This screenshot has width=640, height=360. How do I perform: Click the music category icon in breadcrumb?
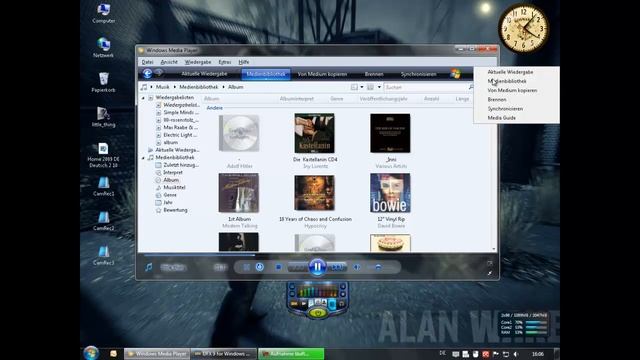pos(144,87)
